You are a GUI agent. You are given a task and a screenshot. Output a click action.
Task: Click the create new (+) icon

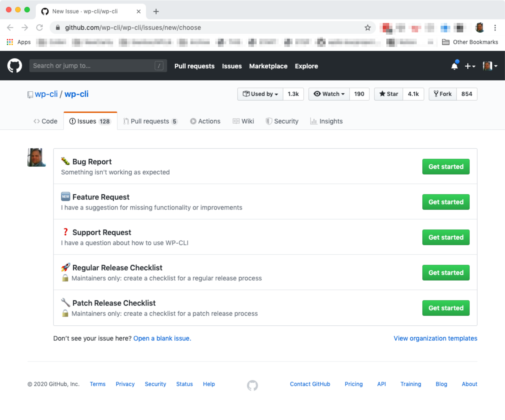point(468,66)
